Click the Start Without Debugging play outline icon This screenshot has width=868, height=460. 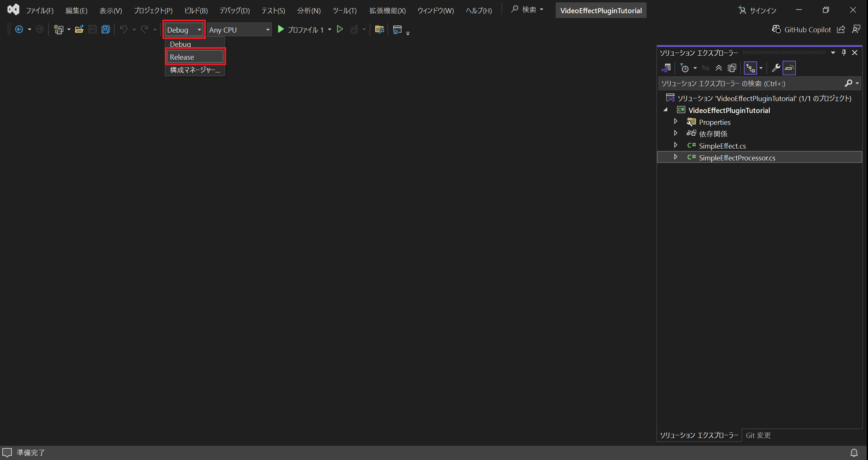coord(340,30)
